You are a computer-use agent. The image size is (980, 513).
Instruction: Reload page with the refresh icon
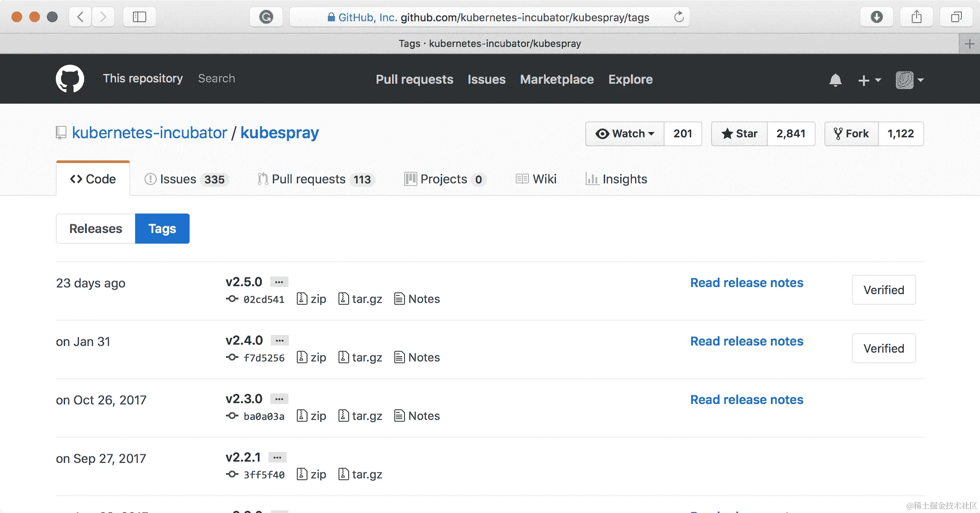[x=679, y=17]
